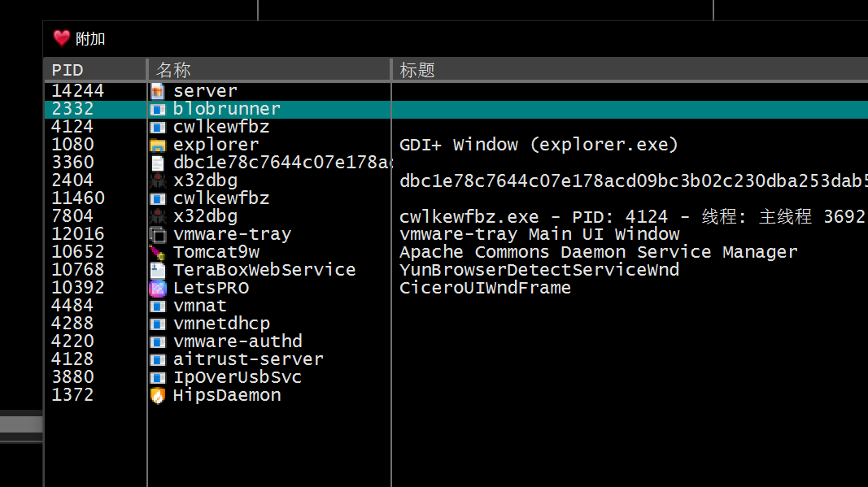Click the x32dbg bug icon in the PID 2404 row
868x487 pixels.
(158, 180)
